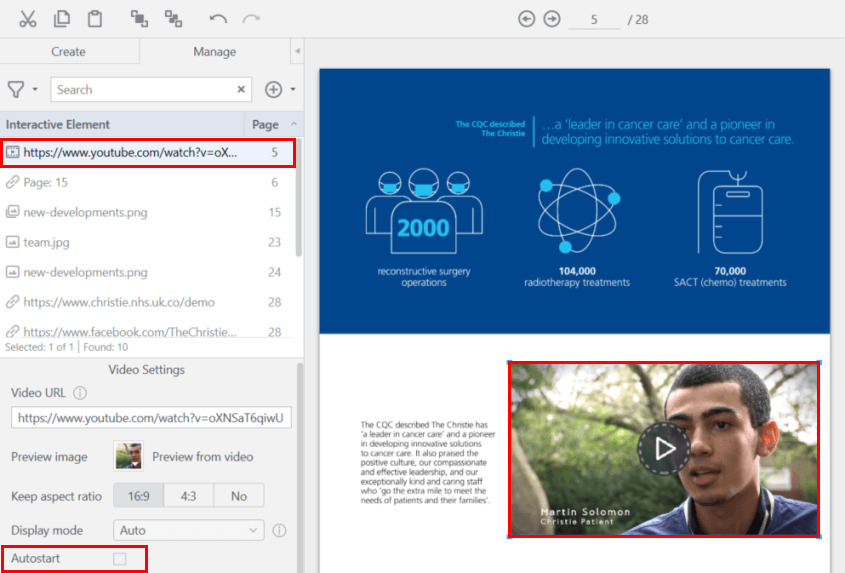Click the Display mode info icon
Screen dimensions: 845x573
pyautogui.click(x=279, y=530)
